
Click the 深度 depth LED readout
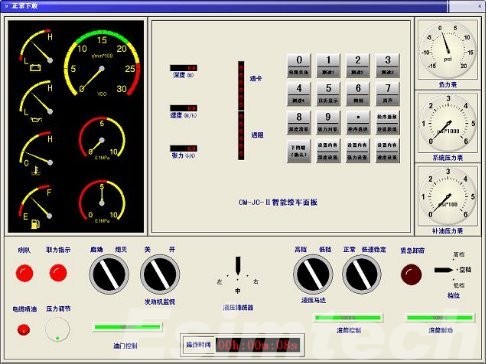[183, 68]
